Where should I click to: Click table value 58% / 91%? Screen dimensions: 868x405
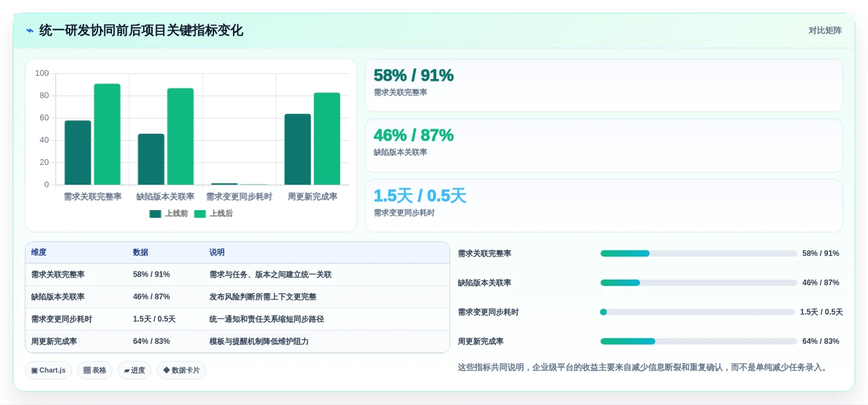click(x=152, y=274)
